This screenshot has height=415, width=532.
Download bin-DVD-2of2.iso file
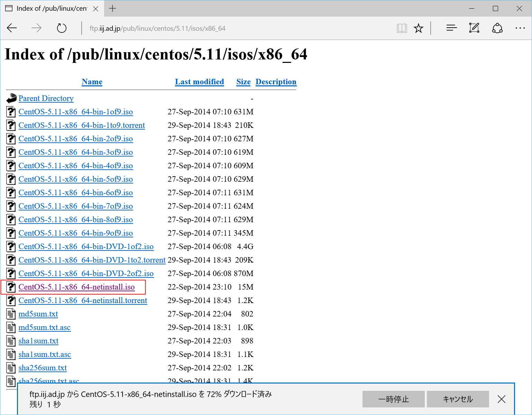pos(86,274)
